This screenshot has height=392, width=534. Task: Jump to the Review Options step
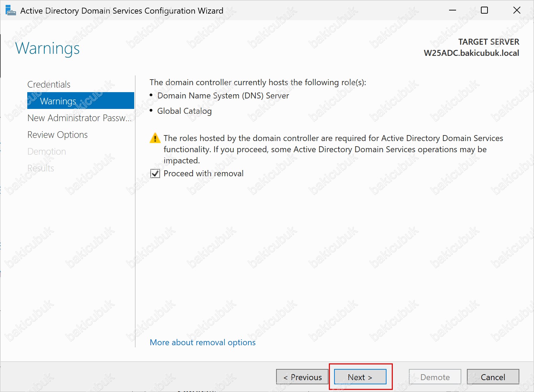pos(58,135)
